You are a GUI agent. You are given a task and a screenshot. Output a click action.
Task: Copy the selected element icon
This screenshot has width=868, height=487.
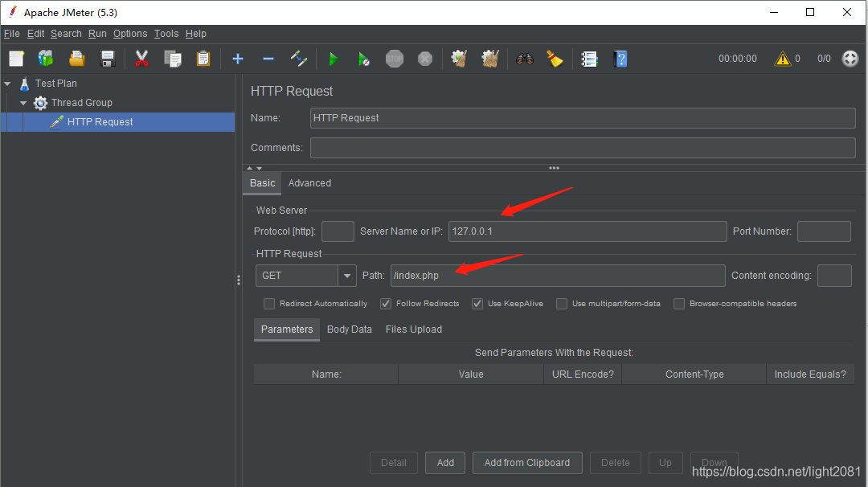(x=173, y=59)
